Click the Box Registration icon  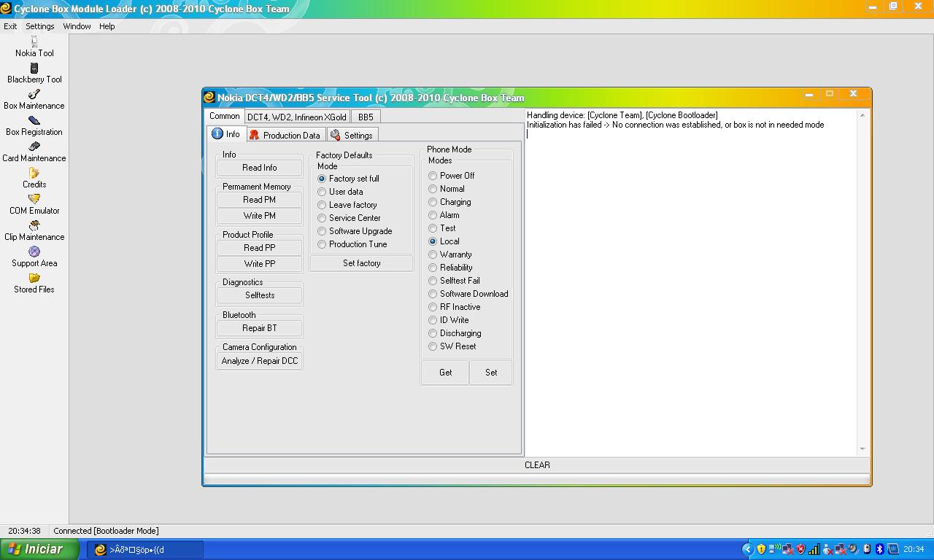[x=34, y=121]
